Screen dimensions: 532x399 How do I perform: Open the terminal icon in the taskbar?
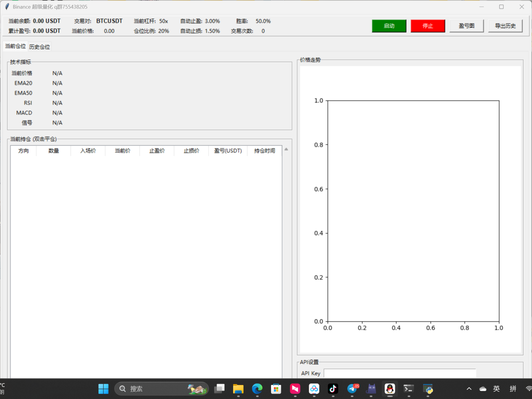tap(409, 389)
